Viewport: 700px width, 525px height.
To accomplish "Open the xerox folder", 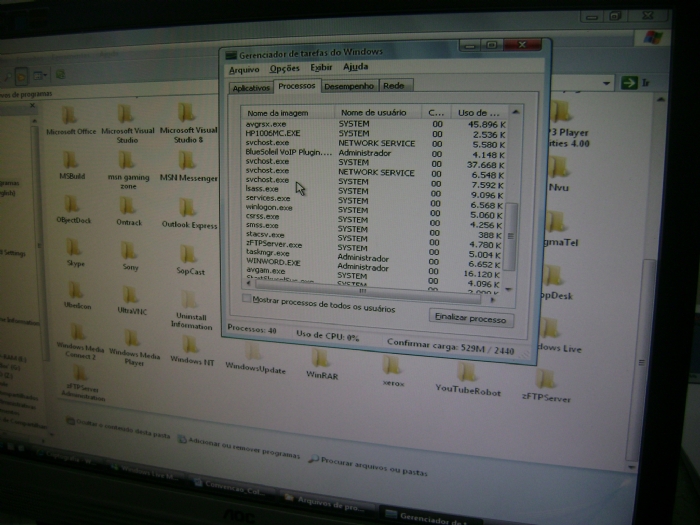I will coord(393,371).
